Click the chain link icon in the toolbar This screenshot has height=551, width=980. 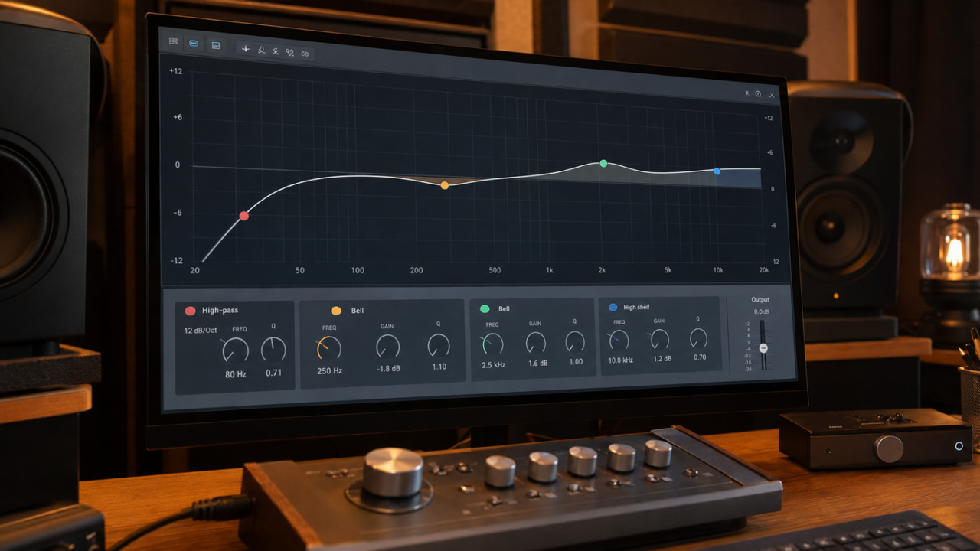tap(305, 54)
